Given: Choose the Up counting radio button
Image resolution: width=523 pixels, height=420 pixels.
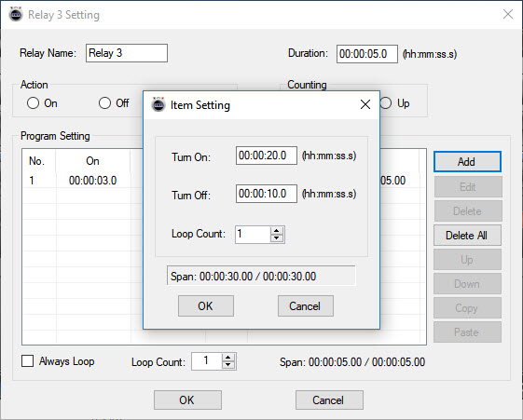Looking at the screenshot, I should point(386,103).
